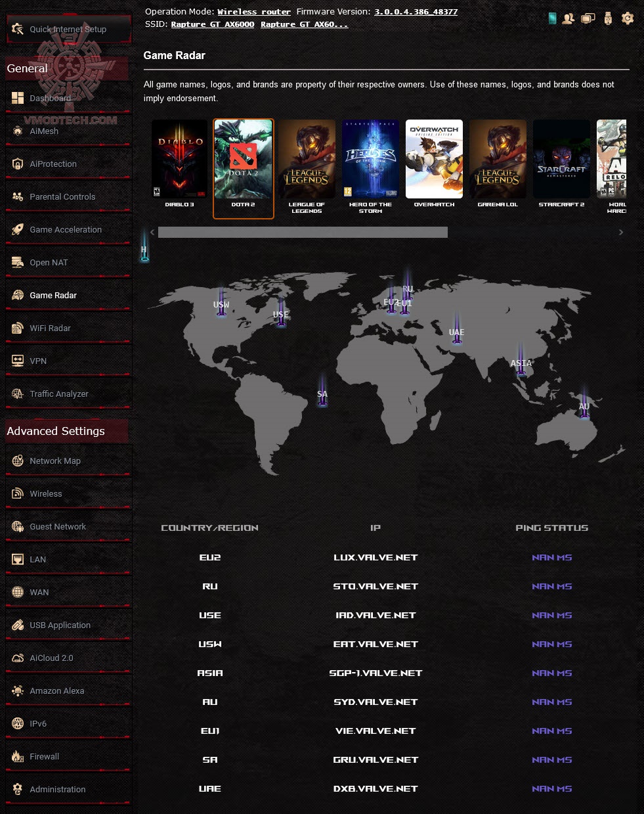Image resolution: width=644 pixels, height=814 pixels.
Task: Click the GRU.VALVE.NET IP cell
Action: pyautogui.click(x=376, y=759)
